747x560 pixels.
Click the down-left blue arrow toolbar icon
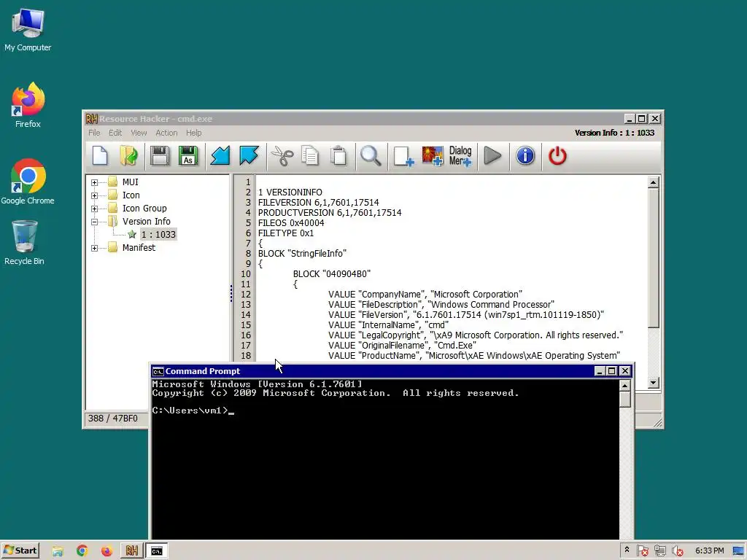pyautogui.click(x=220, y=156)
